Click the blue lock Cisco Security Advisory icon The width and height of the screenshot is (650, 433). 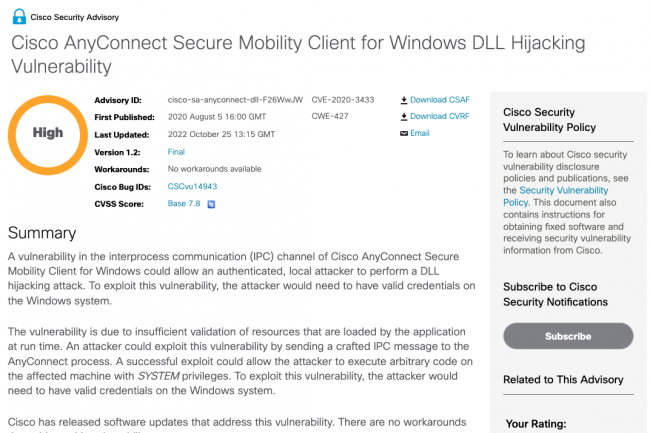point(19,17)
